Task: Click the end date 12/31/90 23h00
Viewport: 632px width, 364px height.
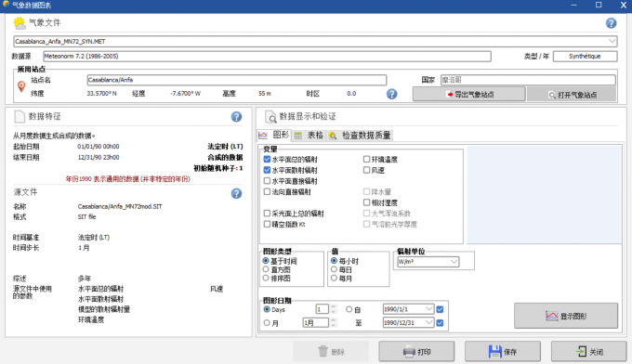Action: click(99, 158)
